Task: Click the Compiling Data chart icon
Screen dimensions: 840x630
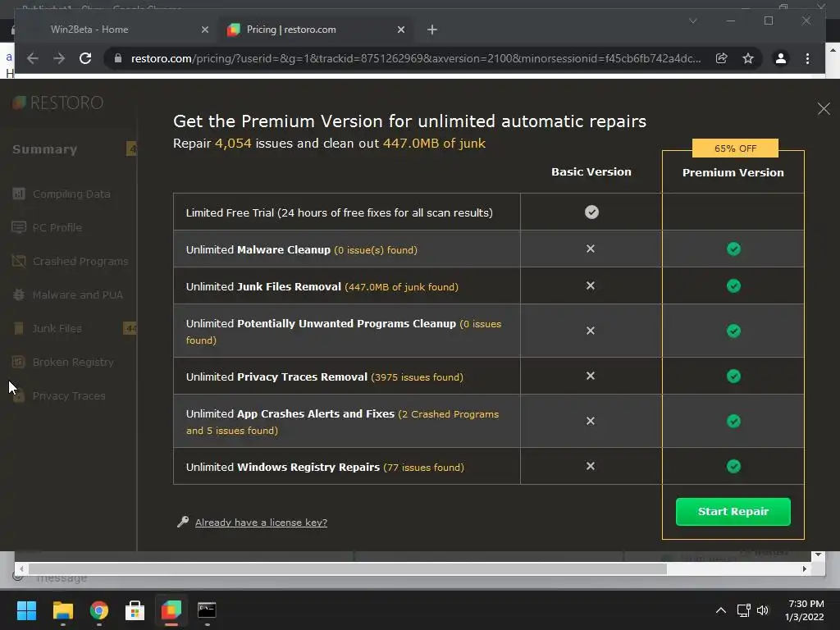Action: tap(19, 194)
